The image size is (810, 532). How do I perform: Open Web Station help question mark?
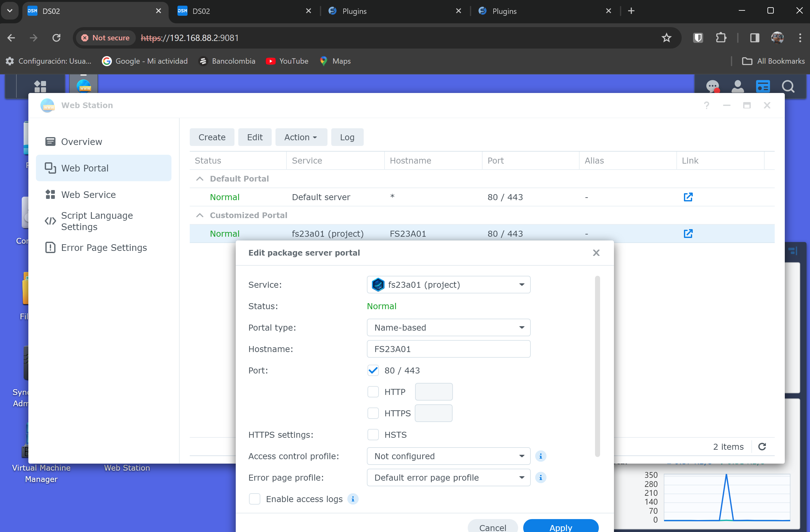(x=707, y=105)
